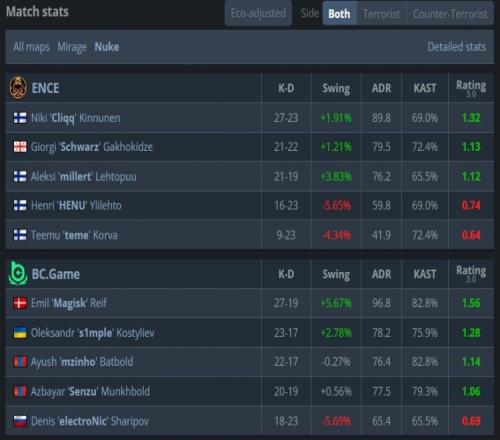
Task: Click Mongolian flag next to mzinho
Action: tap(20, 362)
